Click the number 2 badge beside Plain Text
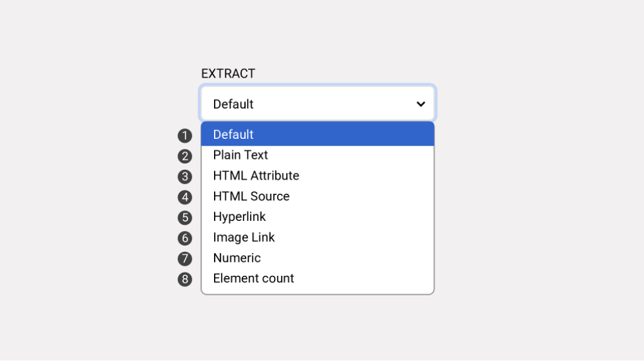The image size is (644, 361). coord(184,157)
